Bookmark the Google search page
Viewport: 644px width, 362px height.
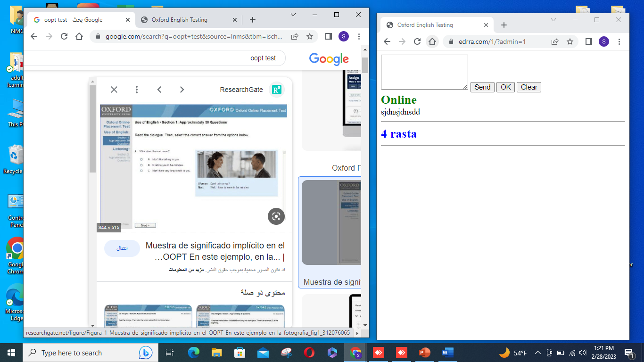pyautogui.click(x=310, y=36)
